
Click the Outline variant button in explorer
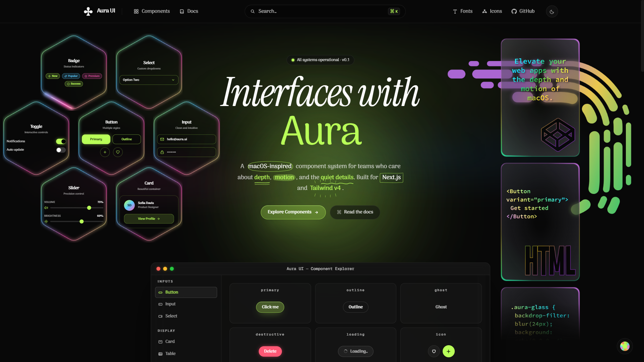tap(355, 307)
